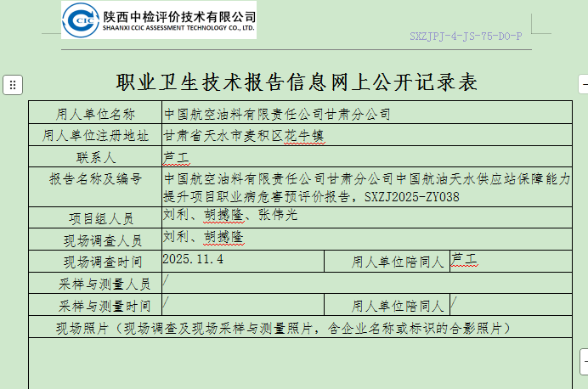The image size is (588, 389).
Task: Click the 联系人 label cell
Action: click(x=94, y=157)
